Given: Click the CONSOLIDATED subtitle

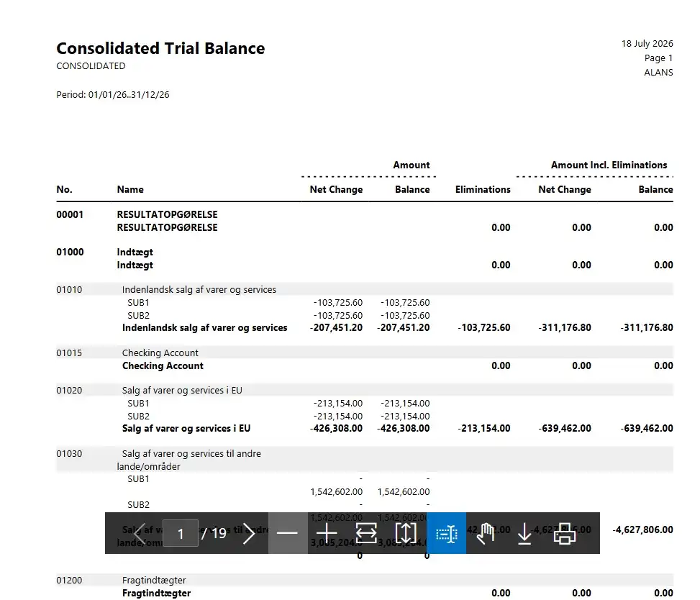Looking at the screenshot, I should (91, 66).
